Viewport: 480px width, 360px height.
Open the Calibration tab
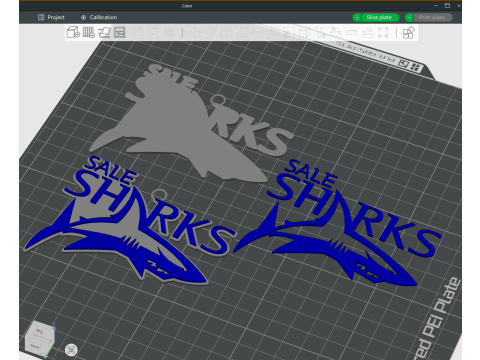(x=99, y=17)
